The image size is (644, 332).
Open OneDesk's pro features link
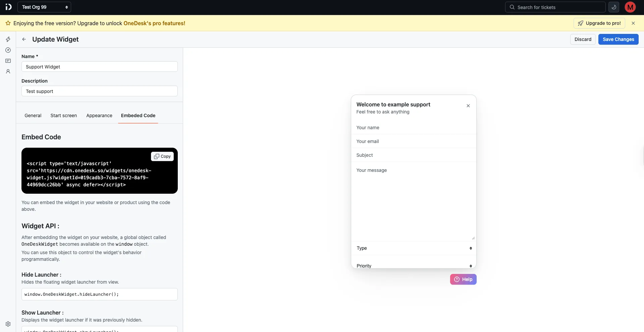coord(154,23)
